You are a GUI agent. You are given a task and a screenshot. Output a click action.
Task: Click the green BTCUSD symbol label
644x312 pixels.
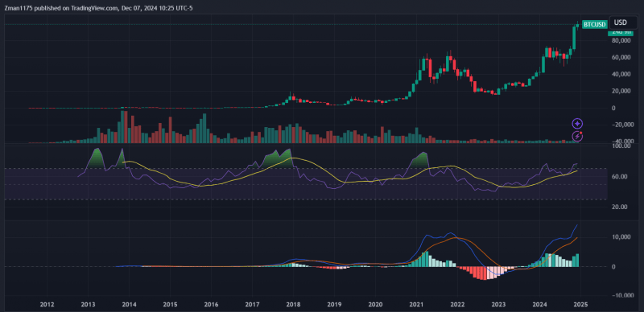pos(595,25)
